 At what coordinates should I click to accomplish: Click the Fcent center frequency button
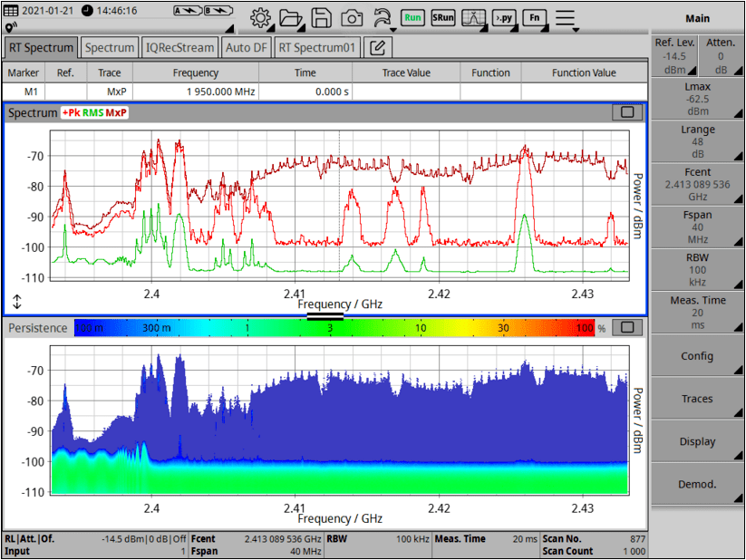696,184
